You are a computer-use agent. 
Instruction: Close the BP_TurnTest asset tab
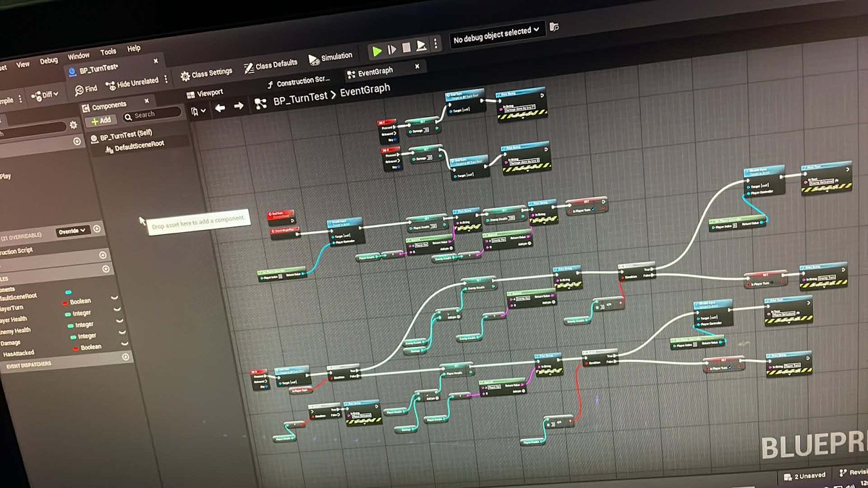[155, 60]
